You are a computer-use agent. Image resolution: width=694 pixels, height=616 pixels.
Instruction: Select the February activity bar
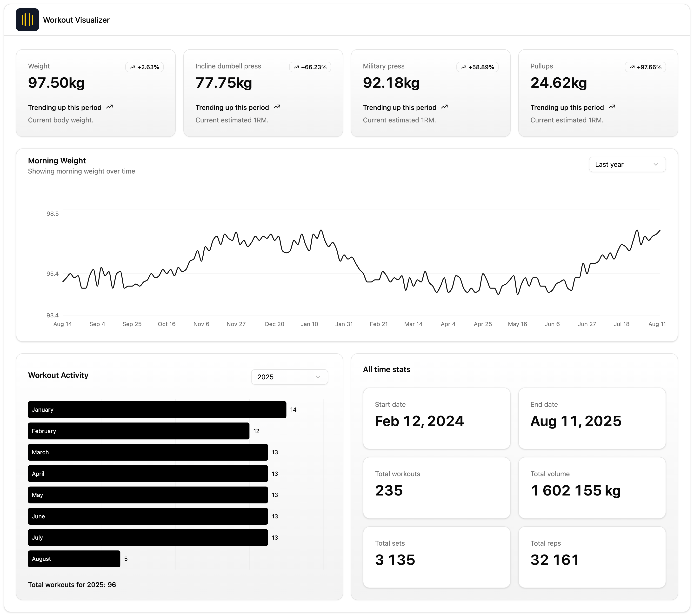[139, 431]
